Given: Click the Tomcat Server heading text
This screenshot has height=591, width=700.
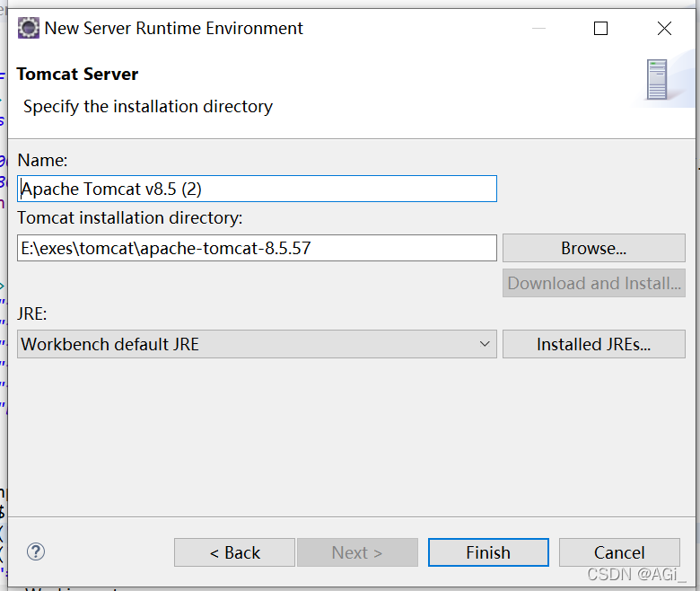Looking at the screenshot, I should tap(77, 75).
